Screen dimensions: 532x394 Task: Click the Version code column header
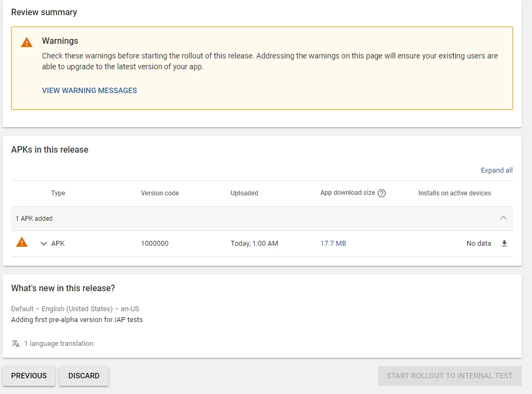159,193
